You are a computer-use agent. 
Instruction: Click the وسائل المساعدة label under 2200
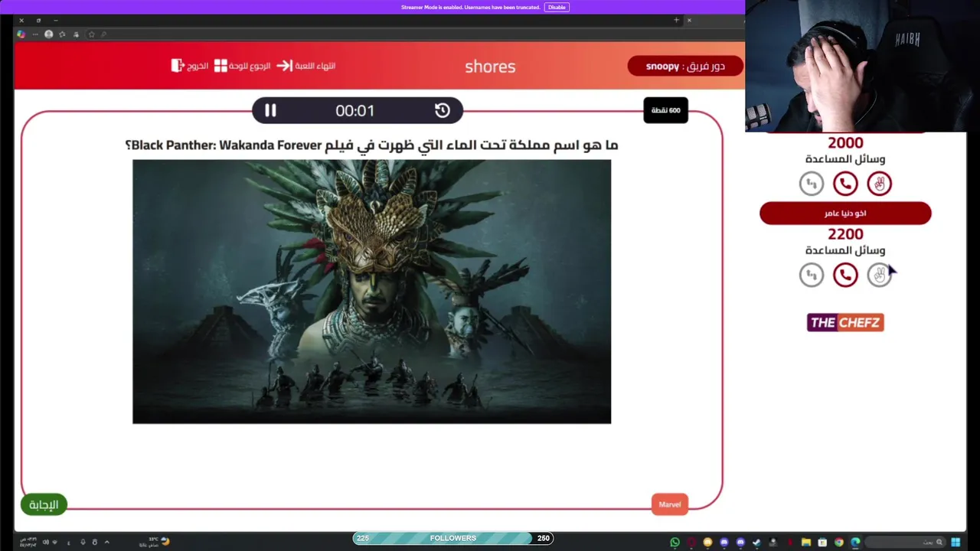point(845,250)
